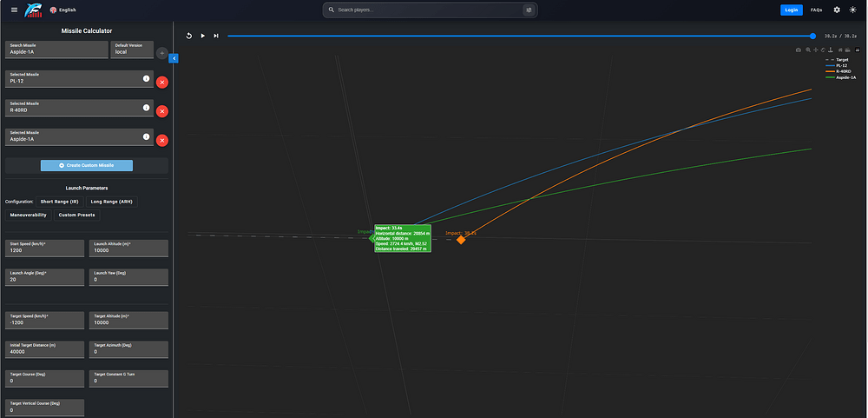Click the dolphin site logo

[x=33, y=10]
